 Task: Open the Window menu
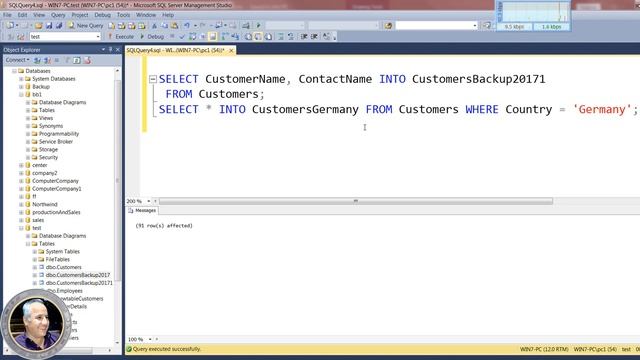tap(146, 15)
